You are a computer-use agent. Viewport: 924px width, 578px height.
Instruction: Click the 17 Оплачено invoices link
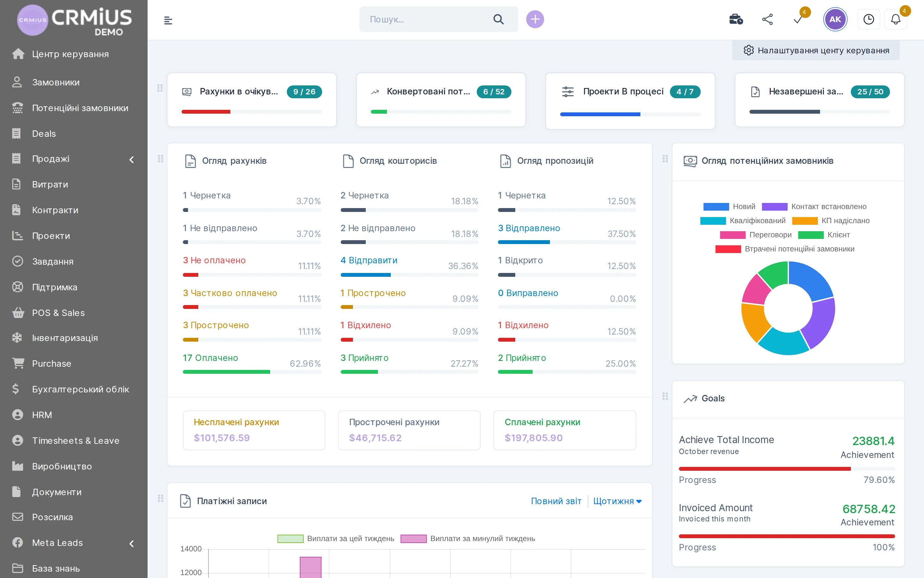[x=210, y=358]
